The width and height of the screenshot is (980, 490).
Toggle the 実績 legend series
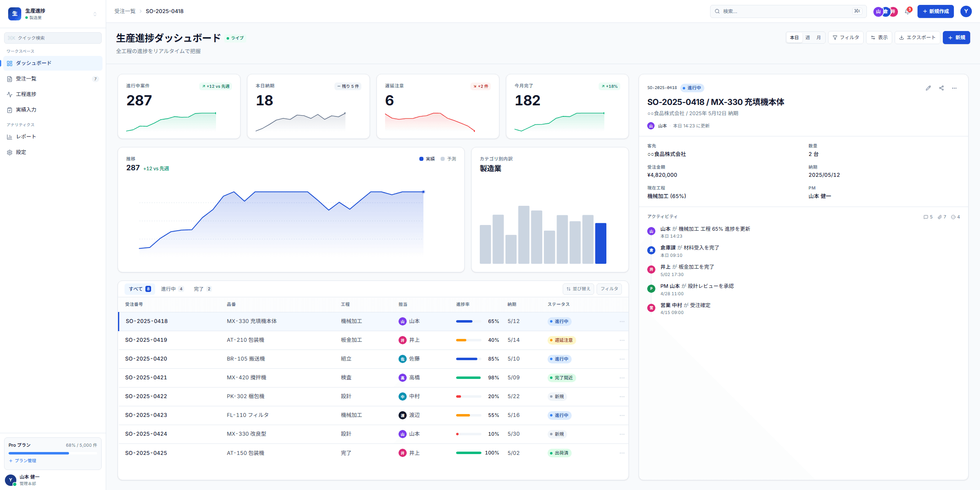point(427,159)
